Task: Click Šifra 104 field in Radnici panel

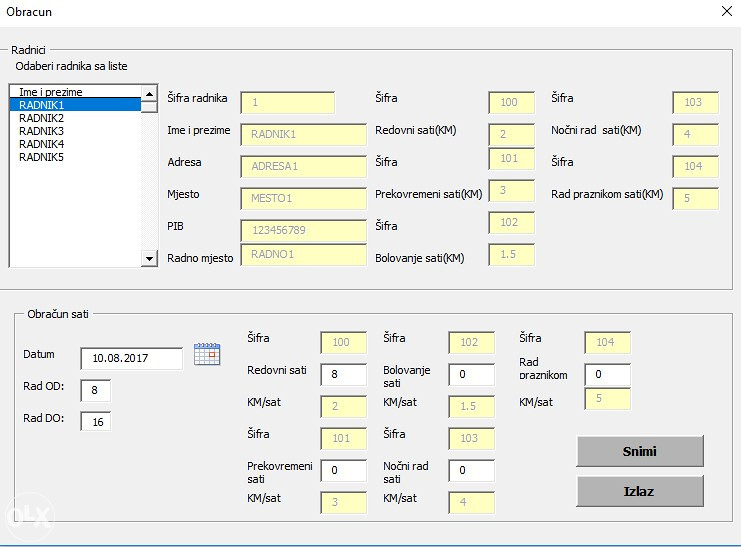Action: tap(695, 166)
